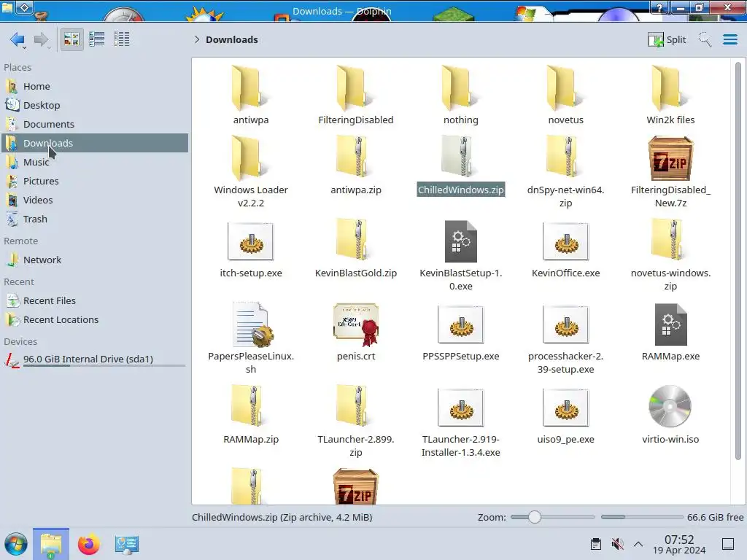Open Network under Remote

[x=95, y=260]
